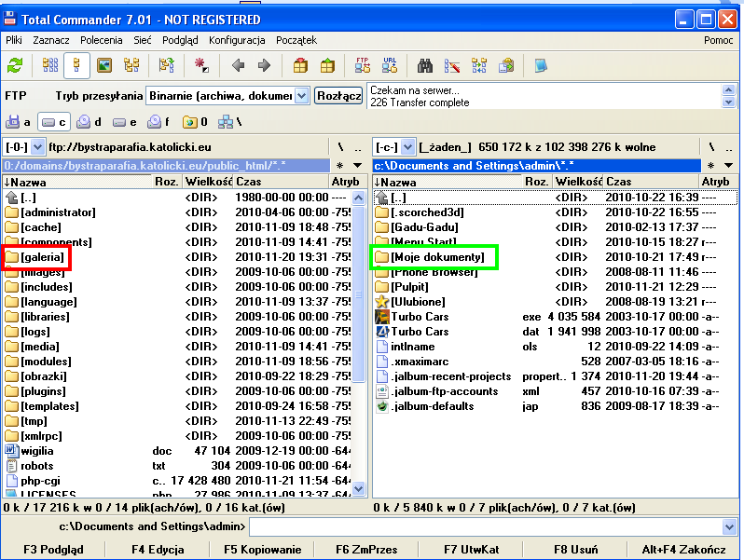The height and width of the screenshot is (560, 744).
Task: Click the pack files gift-box icon
Action: click(299, 65)
